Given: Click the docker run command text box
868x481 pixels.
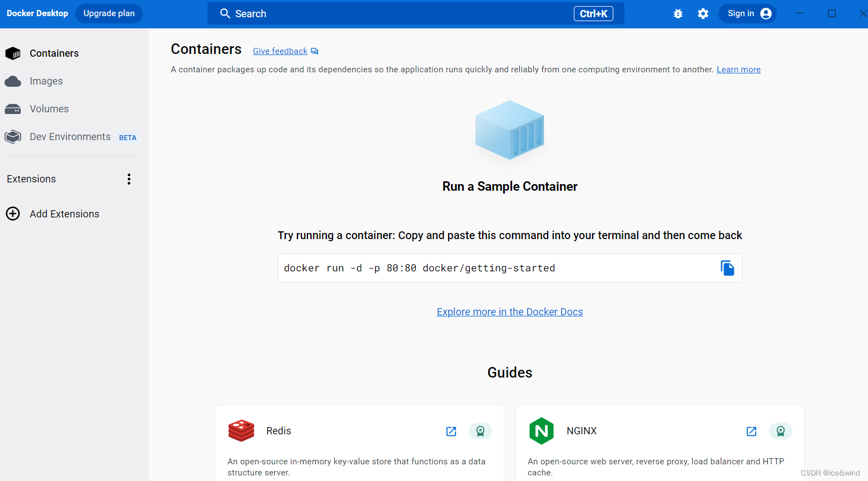Looking at the screenshot, I should (510, 268).
